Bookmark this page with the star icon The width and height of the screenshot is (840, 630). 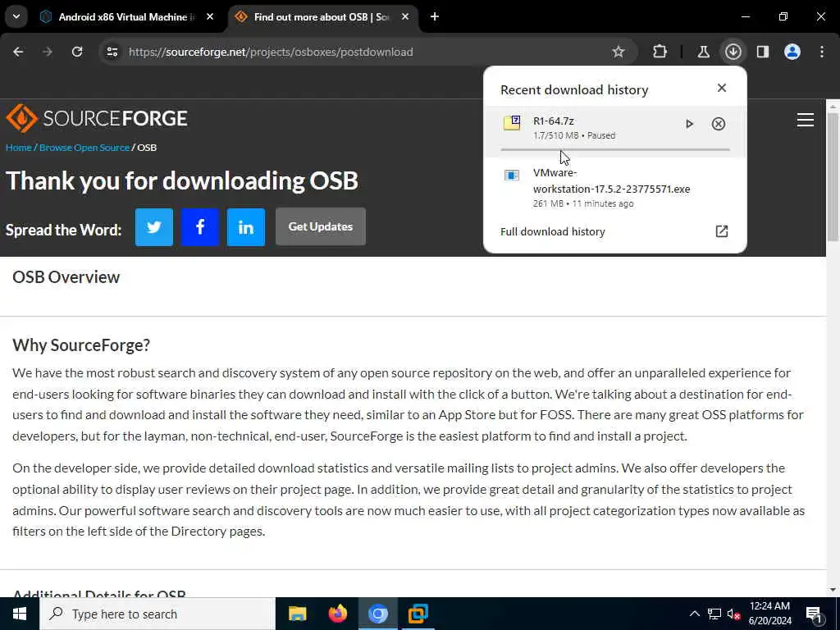click(x=619, y=52)
